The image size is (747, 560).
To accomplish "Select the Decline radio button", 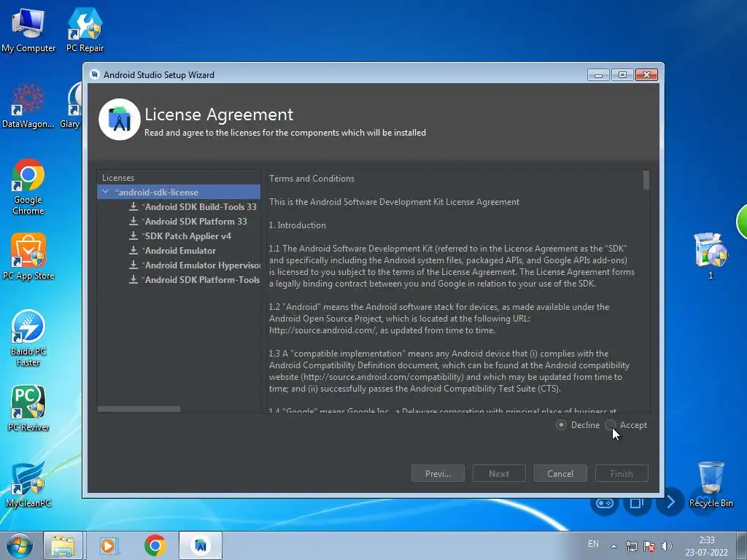I will [561, 425].
